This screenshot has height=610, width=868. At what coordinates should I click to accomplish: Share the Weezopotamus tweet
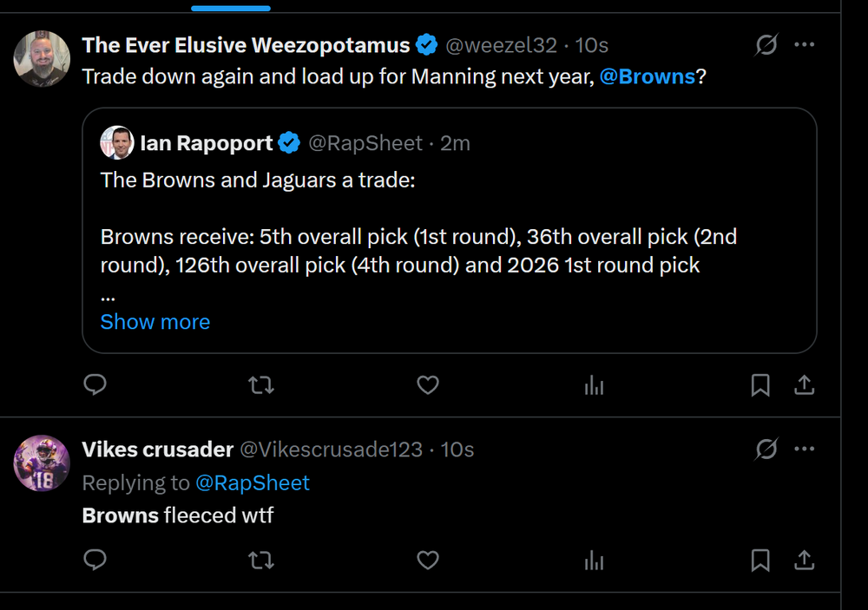805,384
